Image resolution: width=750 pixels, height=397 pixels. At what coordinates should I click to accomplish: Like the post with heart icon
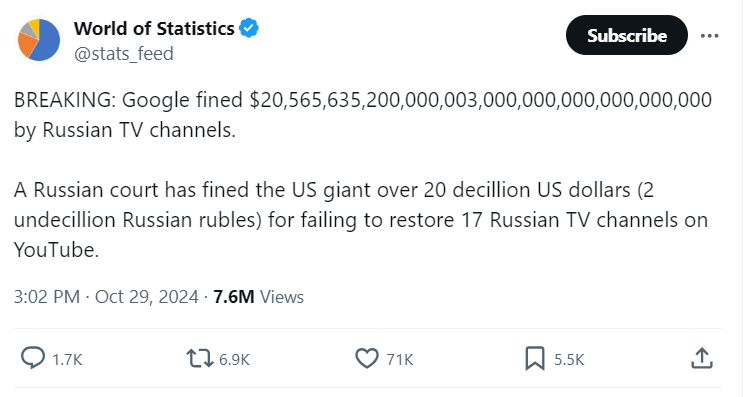[x=367, y=359]
